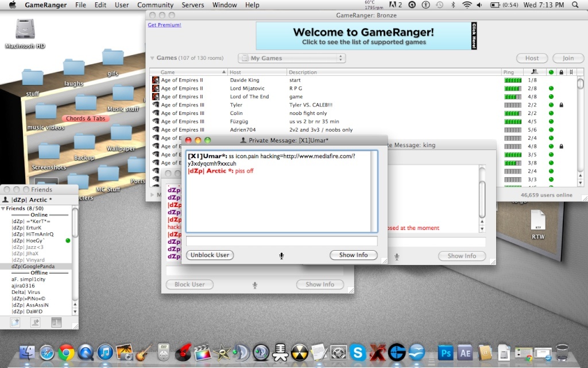The width and height of the screenshot is (588, 368).
Task: Launch After Effects from the dock
Action: click(x=465, y=353)
